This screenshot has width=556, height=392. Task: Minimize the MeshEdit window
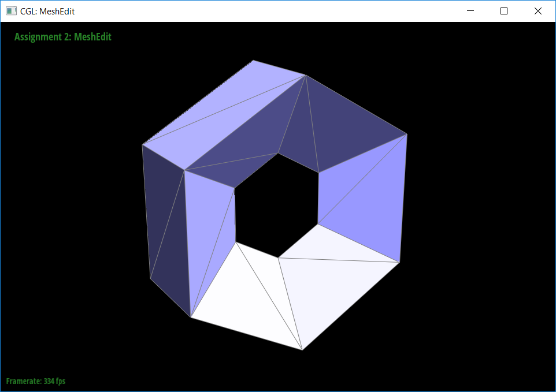click(470, 11)
